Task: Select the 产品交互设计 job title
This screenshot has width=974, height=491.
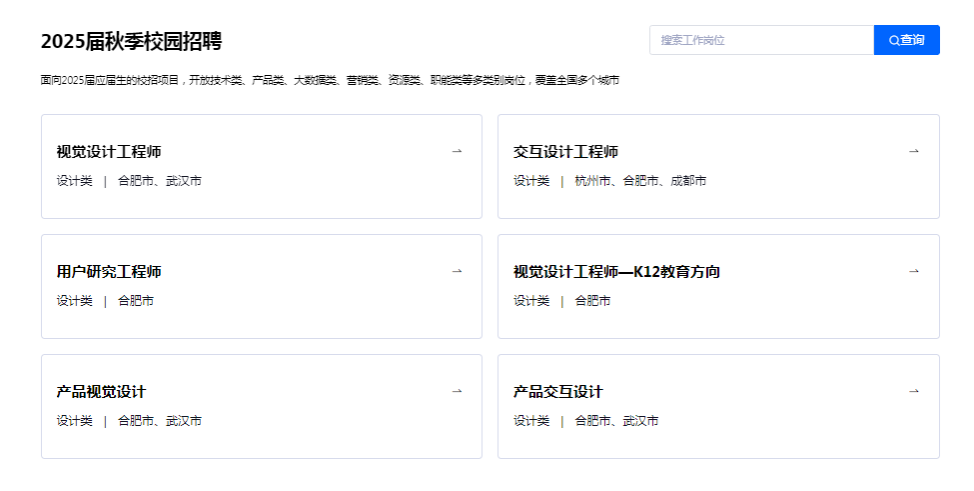Action: tap(558, 392)
